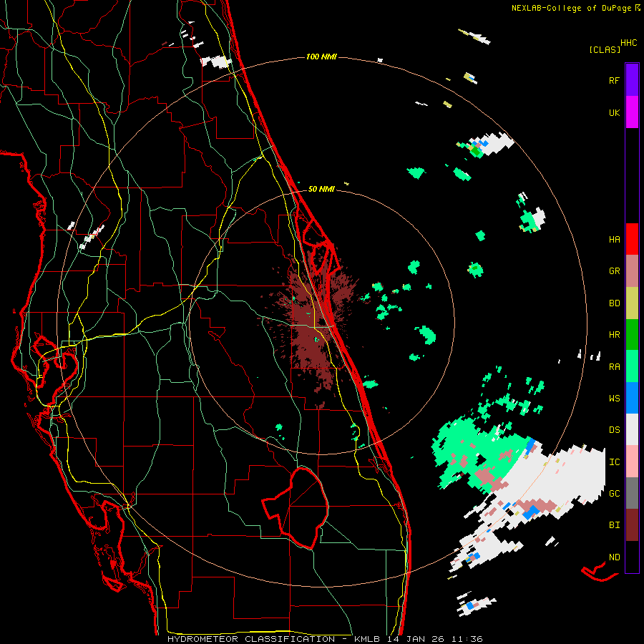Click the "100 NMI" range ring label
The image size is (644, 644).
(321, 57)
